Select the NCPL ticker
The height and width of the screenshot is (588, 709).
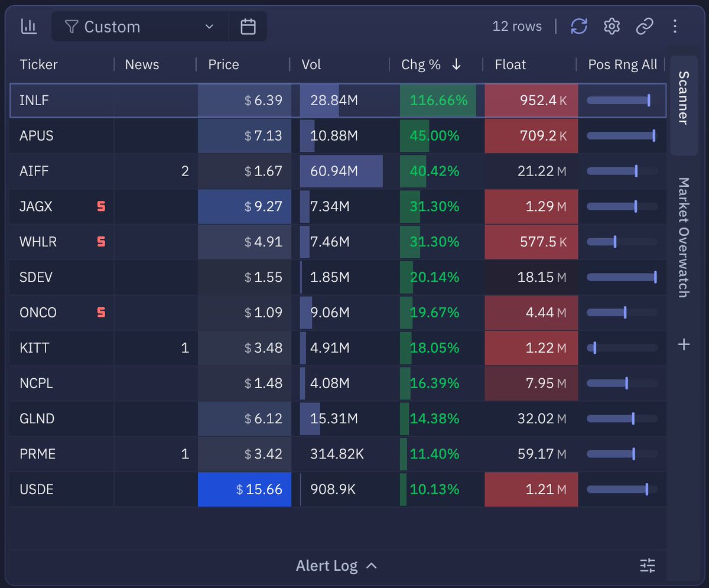tap(37, 384)
